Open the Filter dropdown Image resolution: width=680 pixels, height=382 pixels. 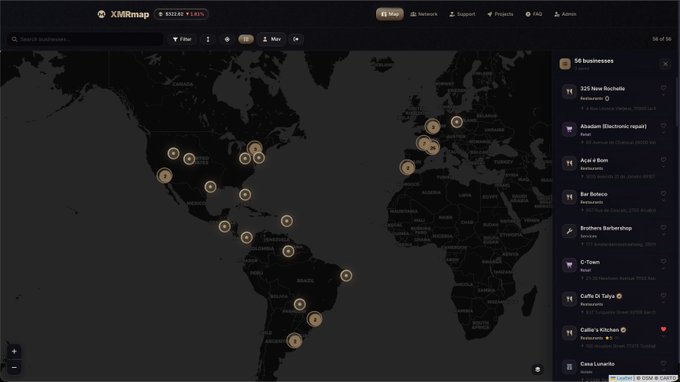point(182,39)
